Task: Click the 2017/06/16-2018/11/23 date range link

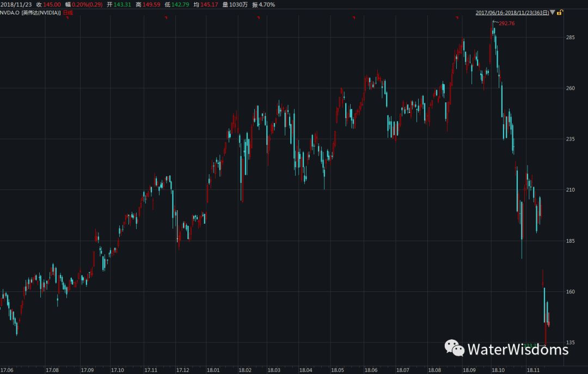Action: pyautogui.click(x=512, y=13)
